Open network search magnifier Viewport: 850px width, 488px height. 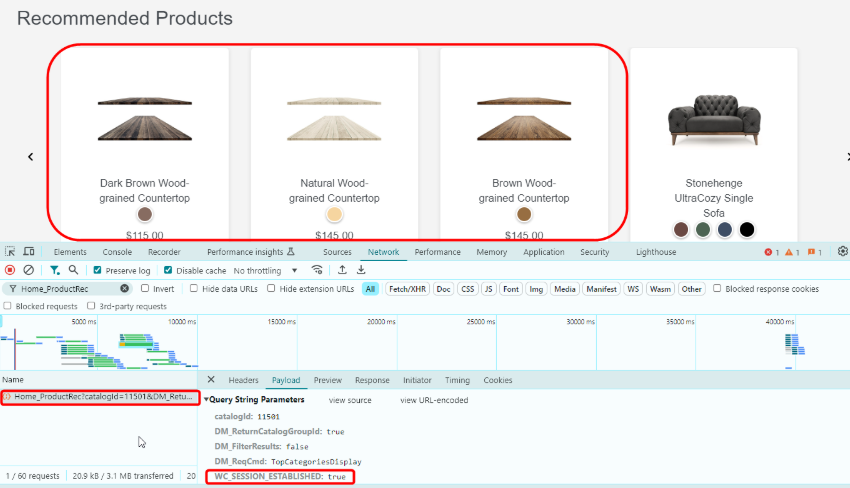(75, 270)
